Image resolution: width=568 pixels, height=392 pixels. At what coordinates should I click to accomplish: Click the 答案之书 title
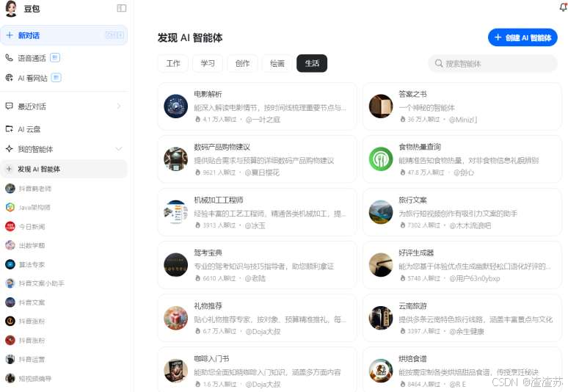412,94
